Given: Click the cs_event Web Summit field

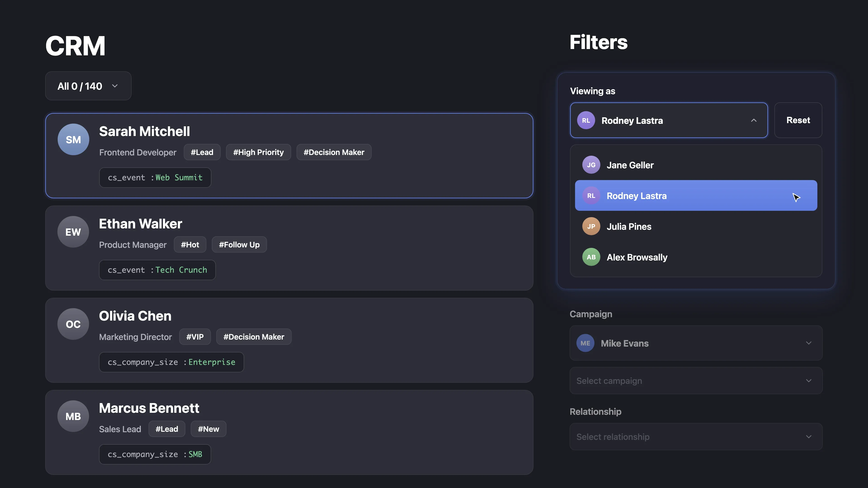Looking at the screenshot, I should 155,178.
